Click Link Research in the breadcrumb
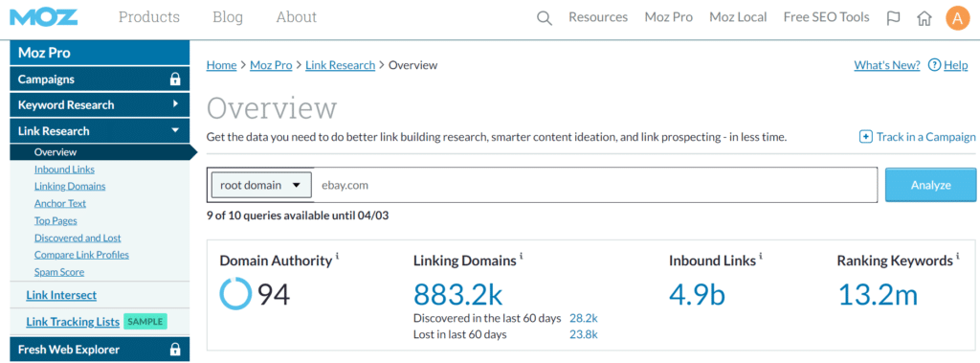980x363 pixels. (x=340, y=65)
